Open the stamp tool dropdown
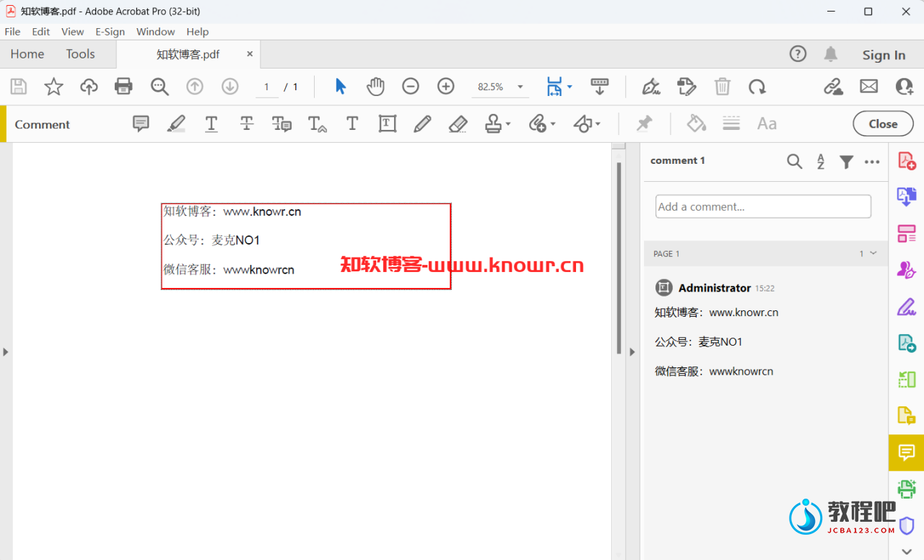This screenshot has height=560, width=924. click(x=497, y=124)
